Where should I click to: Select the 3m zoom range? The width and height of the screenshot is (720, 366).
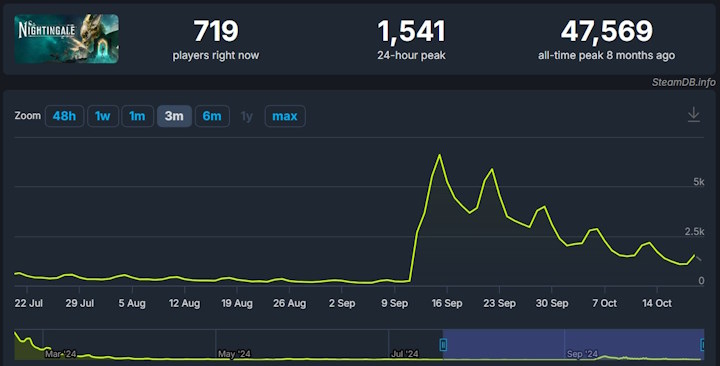[x=174, y=116]
